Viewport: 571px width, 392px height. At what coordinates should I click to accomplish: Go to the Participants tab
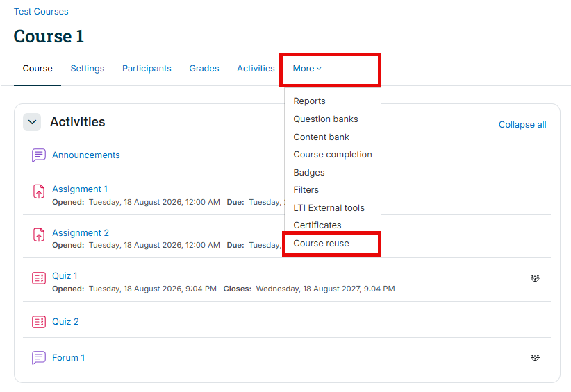[147, 69]
